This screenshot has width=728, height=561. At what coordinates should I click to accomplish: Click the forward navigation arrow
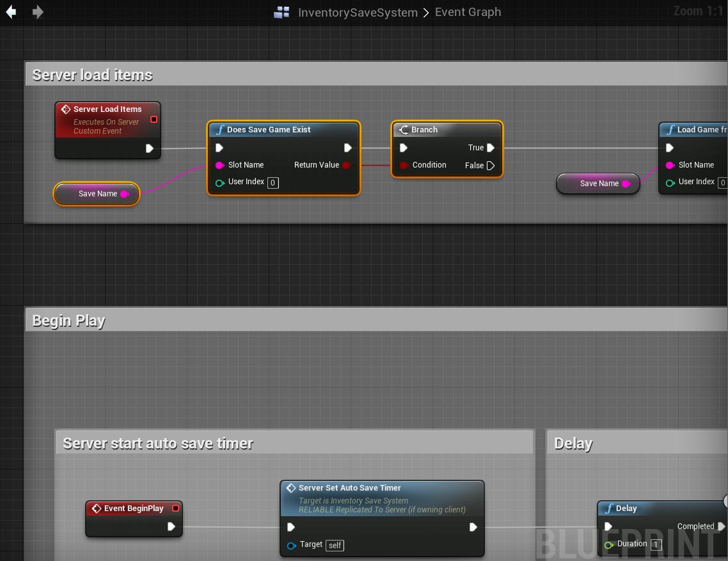[38, 12]
